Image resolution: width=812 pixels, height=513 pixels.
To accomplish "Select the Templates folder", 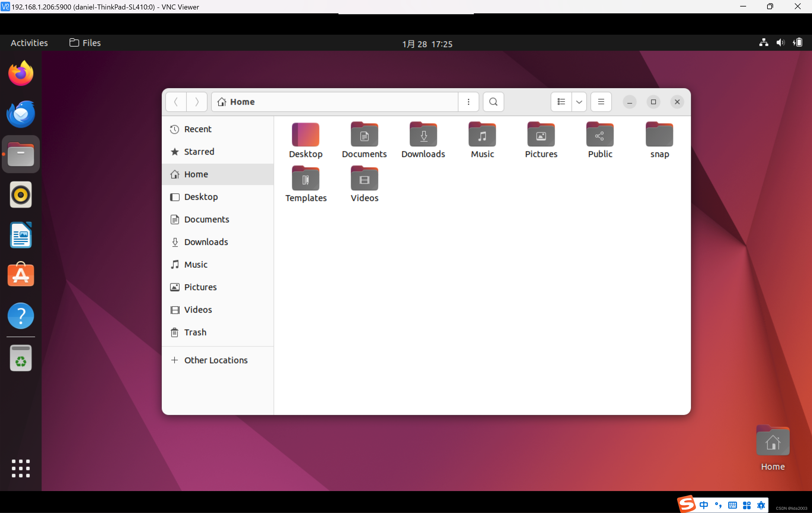I will (306, 179).
